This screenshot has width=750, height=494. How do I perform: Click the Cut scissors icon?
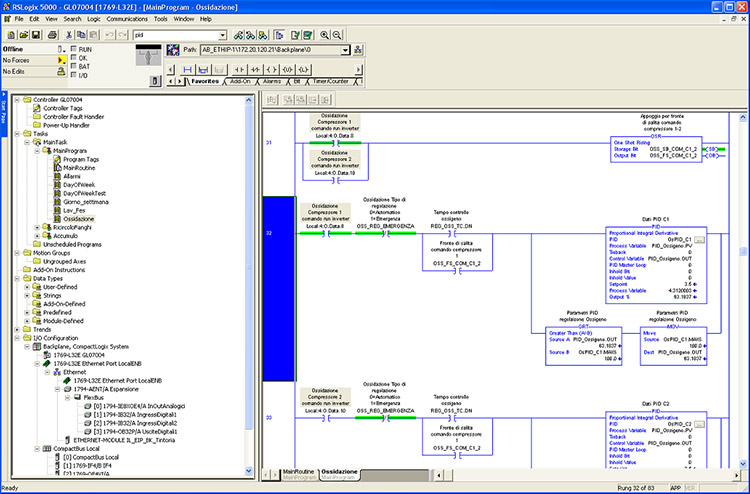69,35
